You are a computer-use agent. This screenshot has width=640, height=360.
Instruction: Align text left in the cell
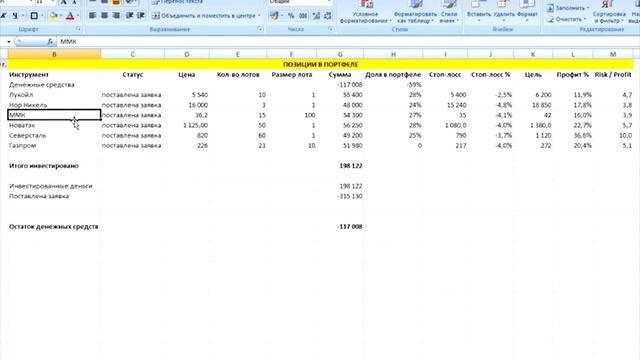tap(93, 16)
